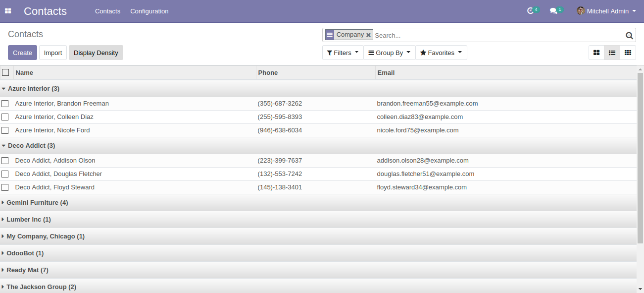Open Mitchell Admin user menu
Viewport: 644px width, 293px height.
click(606, 11)
